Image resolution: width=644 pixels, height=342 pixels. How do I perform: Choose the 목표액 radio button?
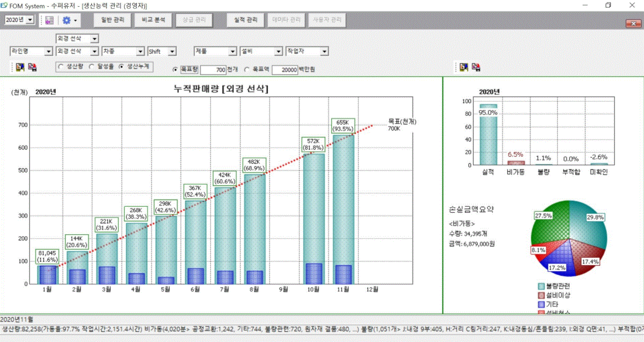247,69
